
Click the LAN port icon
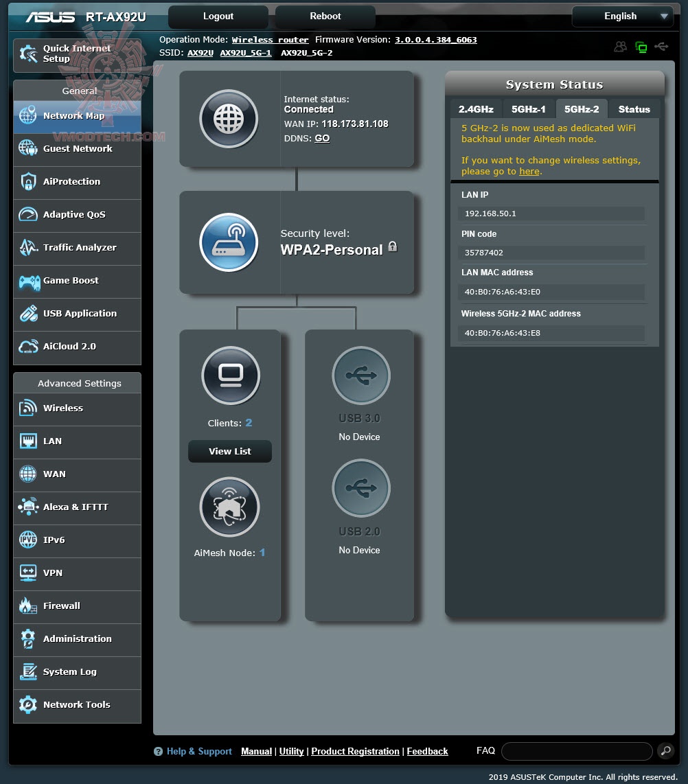click(28, 441)
